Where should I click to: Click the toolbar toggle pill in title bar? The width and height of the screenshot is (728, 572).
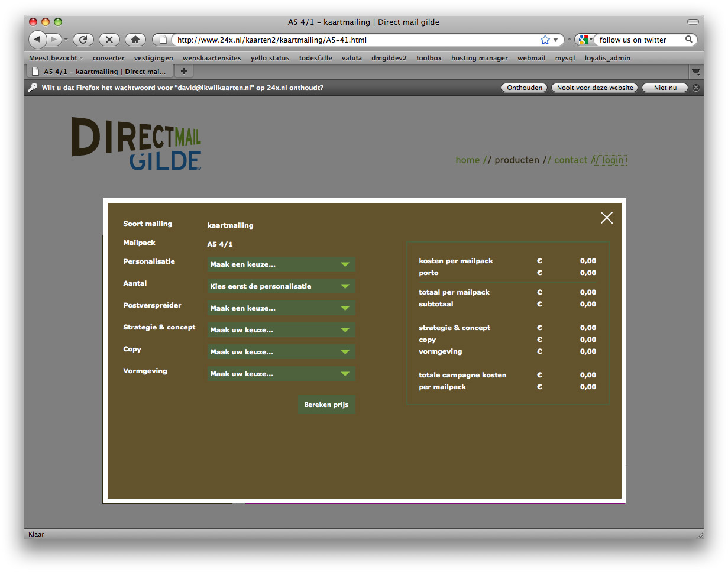pyautogui.click(x=693, y=22)
